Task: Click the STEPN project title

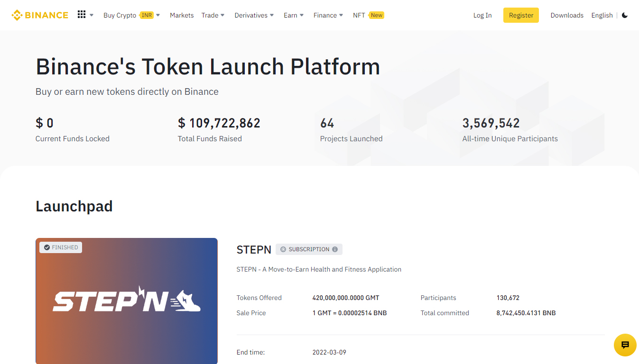Action: coord(254,249)
